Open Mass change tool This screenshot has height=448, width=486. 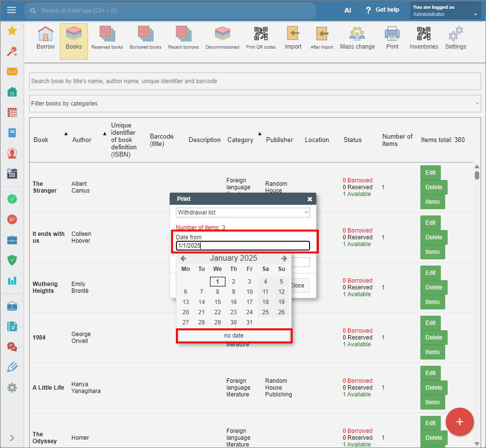tap(357, 38)
